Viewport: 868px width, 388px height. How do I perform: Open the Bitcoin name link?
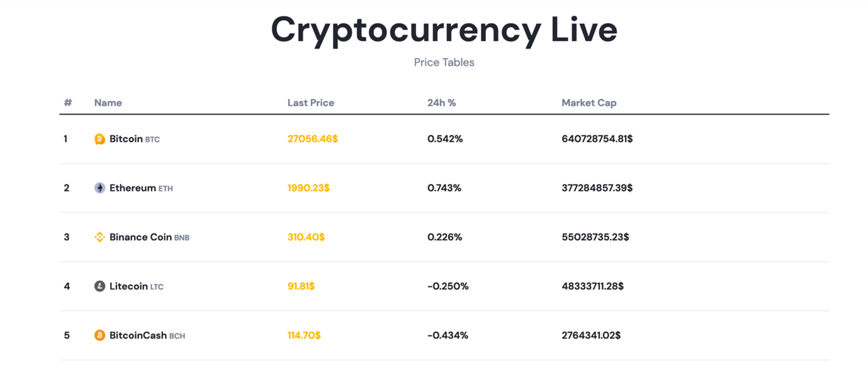(x=126, y=139)
